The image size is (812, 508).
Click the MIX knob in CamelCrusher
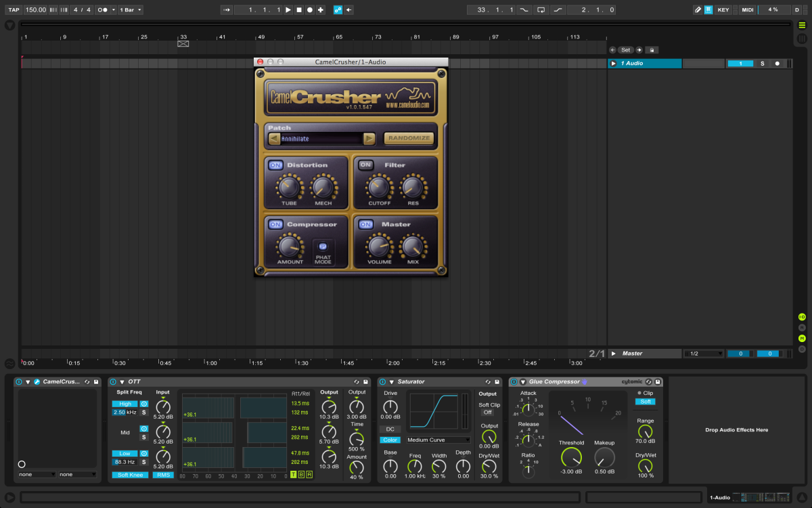pyautogui.click(x=413, y=247)
